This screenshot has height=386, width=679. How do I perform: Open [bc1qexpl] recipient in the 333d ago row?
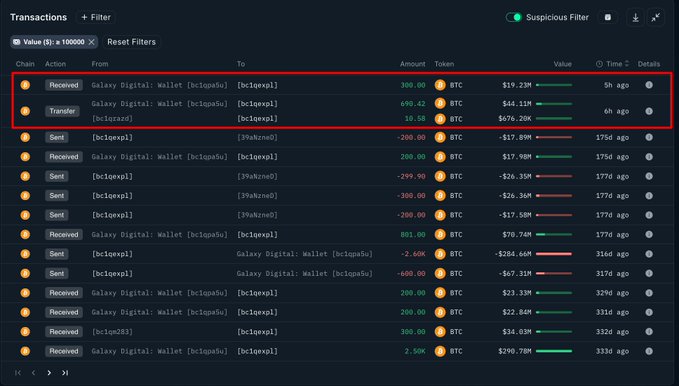coord(257,351)
